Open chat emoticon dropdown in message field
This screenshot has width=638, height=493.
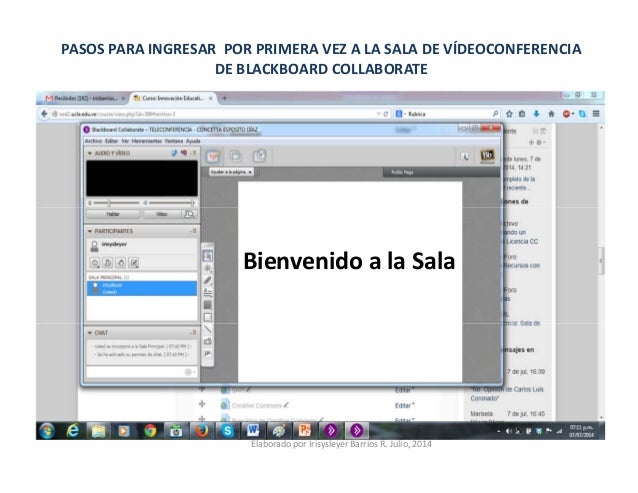pos(190,372)
